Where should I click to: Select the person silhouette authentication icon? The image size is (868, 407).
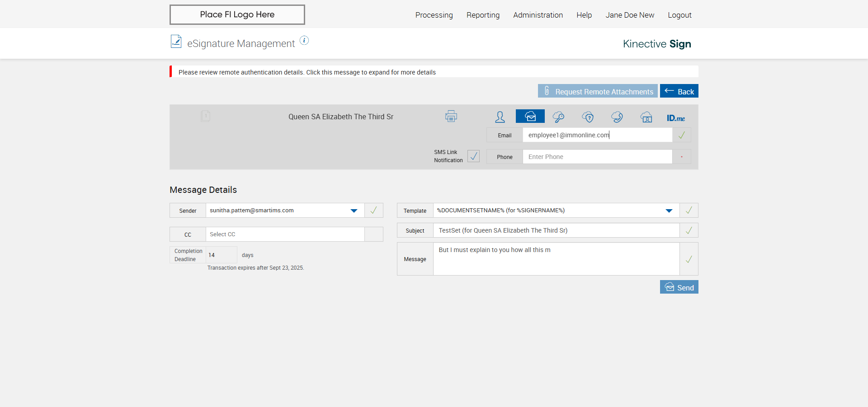pos(500,117)
